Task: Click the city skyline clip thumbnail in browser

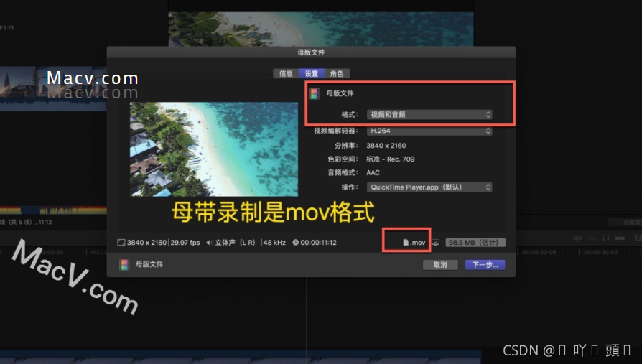Action: pos(19,82)
